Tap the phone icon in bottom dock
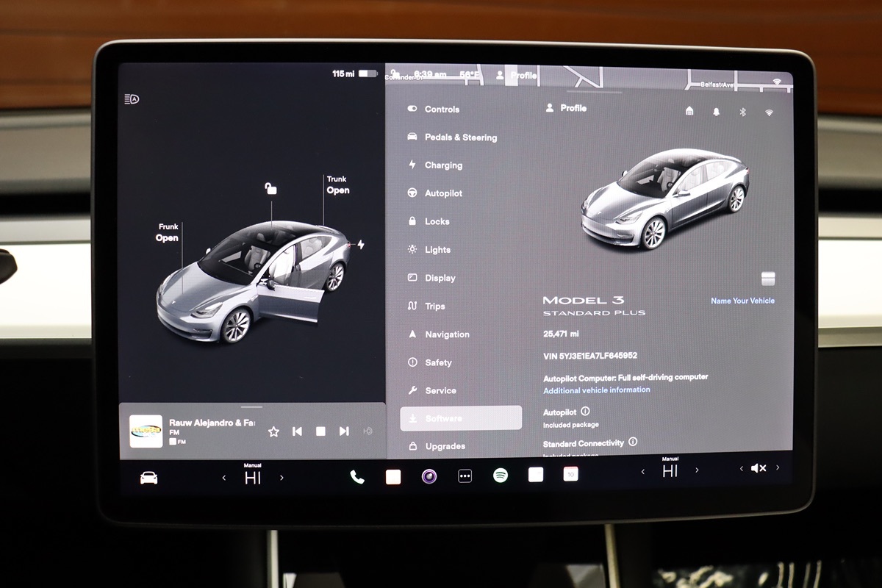Image resolution: width=882 pixels, height=588 pixels. point(357,476)
